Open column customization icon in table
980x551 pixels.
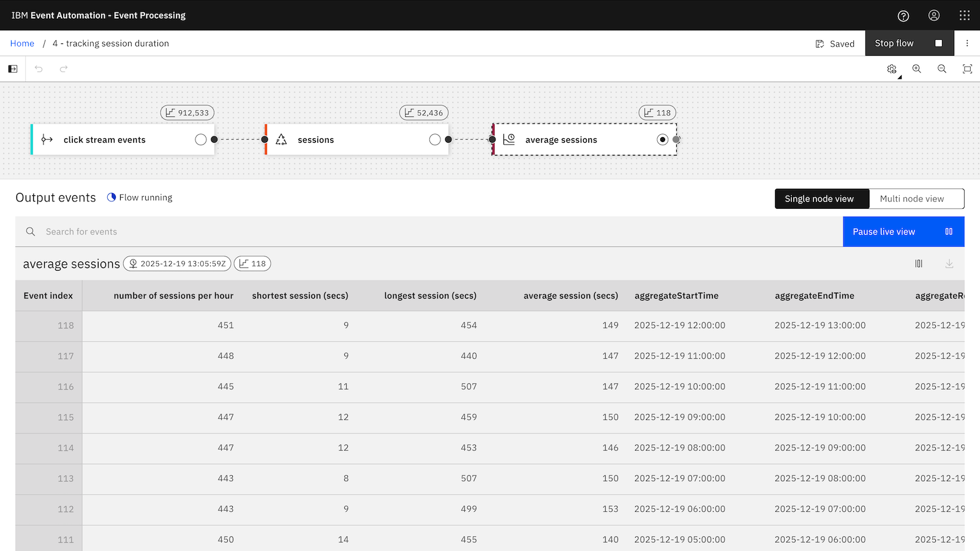pos(919,264)
